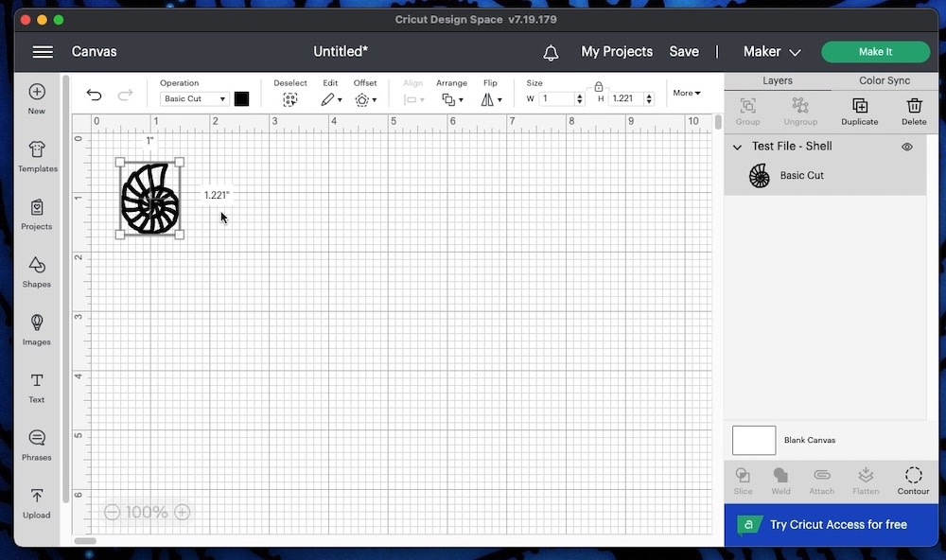Open the Align dropdown

[x=413, y=99]
